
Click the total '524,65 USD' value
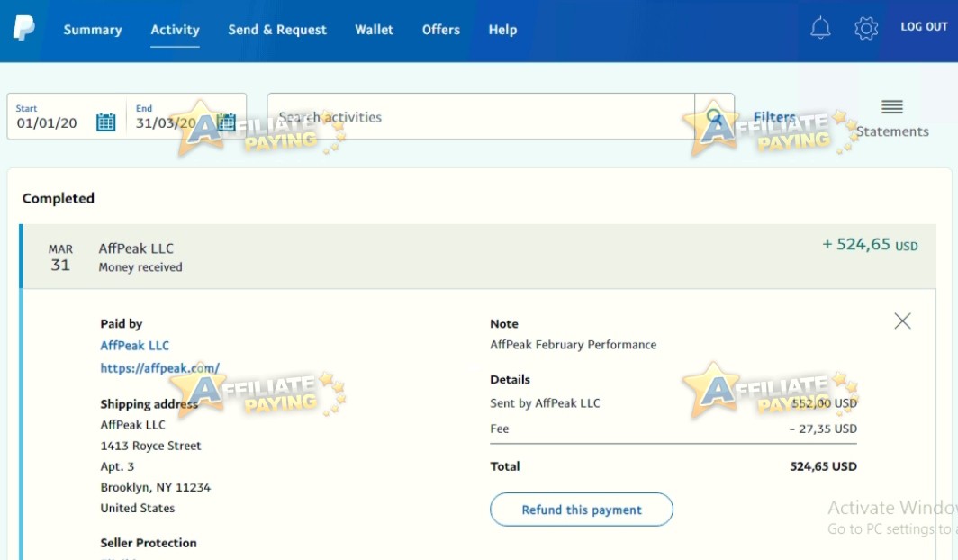(x=823, y=466)
